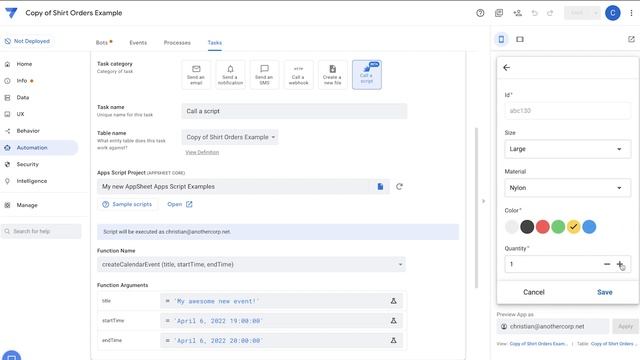Open the Table name dropdown
Viewport: 640px width, 360px height.
(230, 137)
